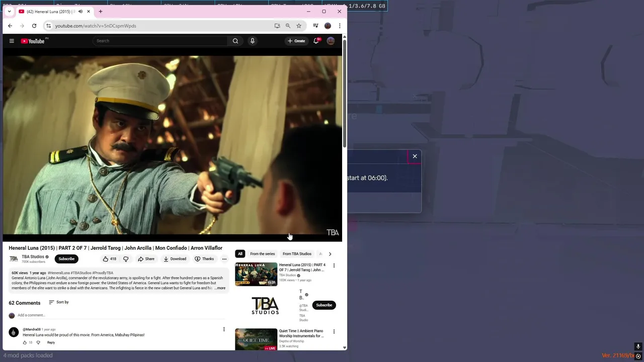Open the YouTube notifications bell

316,41
